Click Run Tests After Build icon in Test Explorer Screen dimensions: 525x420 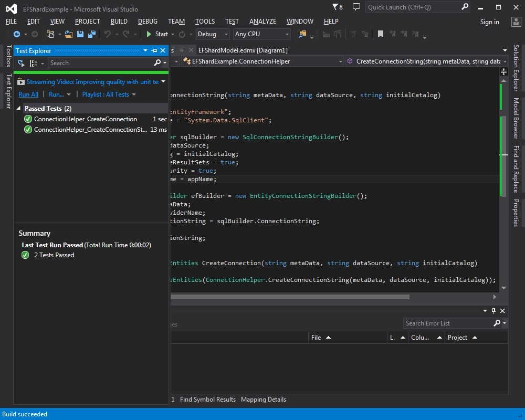21,63
